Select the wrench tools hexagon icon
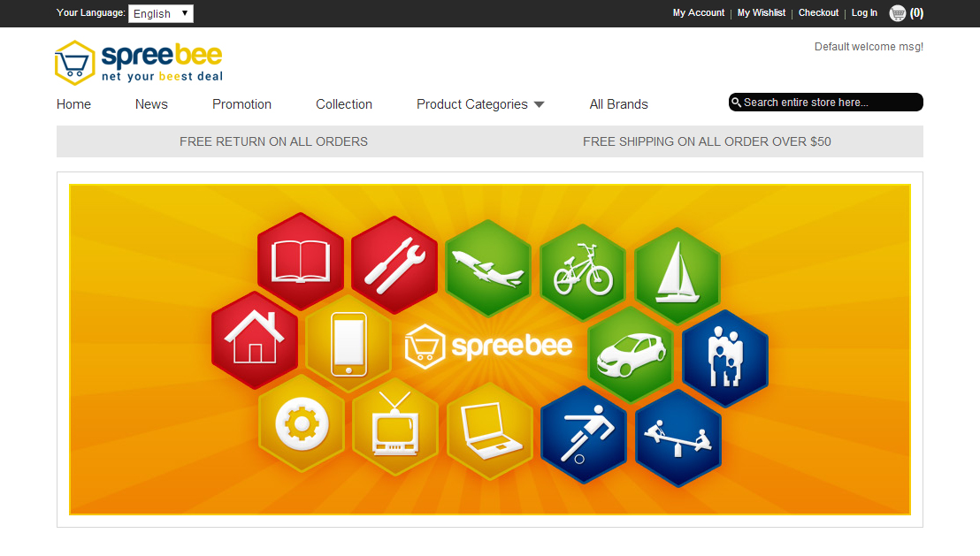This screenshot has width=980, height=556. pyautogui.click(x=394, y=265)
